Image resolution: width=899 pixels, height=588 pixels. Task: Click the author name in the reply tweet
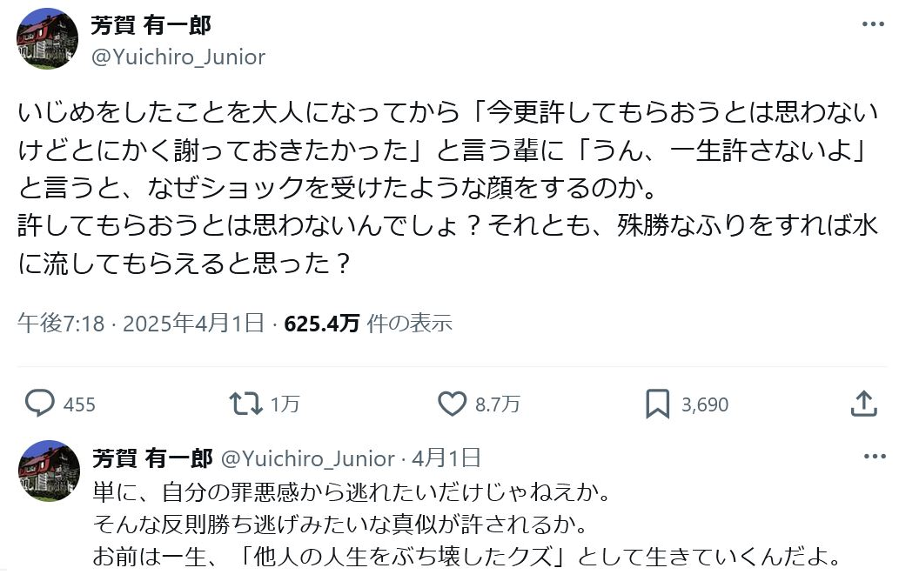[151, 458]
